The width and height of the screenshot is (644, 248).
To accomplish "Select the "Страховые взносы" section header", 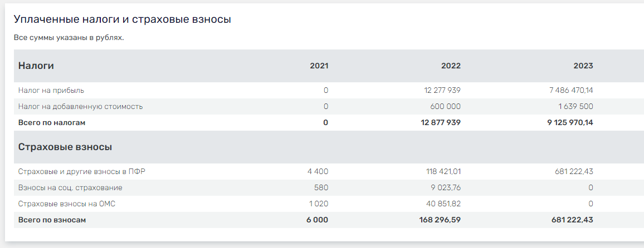I will pos(65,147).
